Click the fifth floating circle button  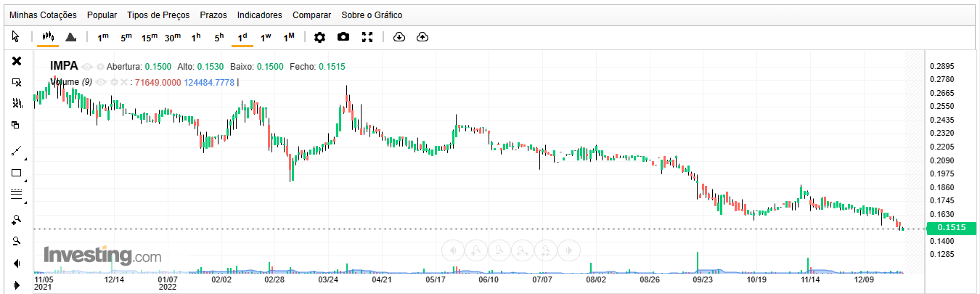pos(545,250)
